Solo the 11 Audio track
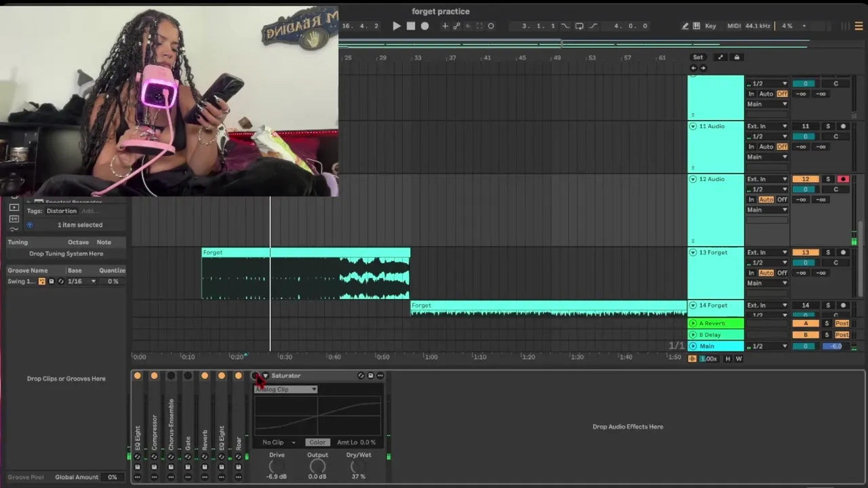The image size is (868, 488). [827, 126]
